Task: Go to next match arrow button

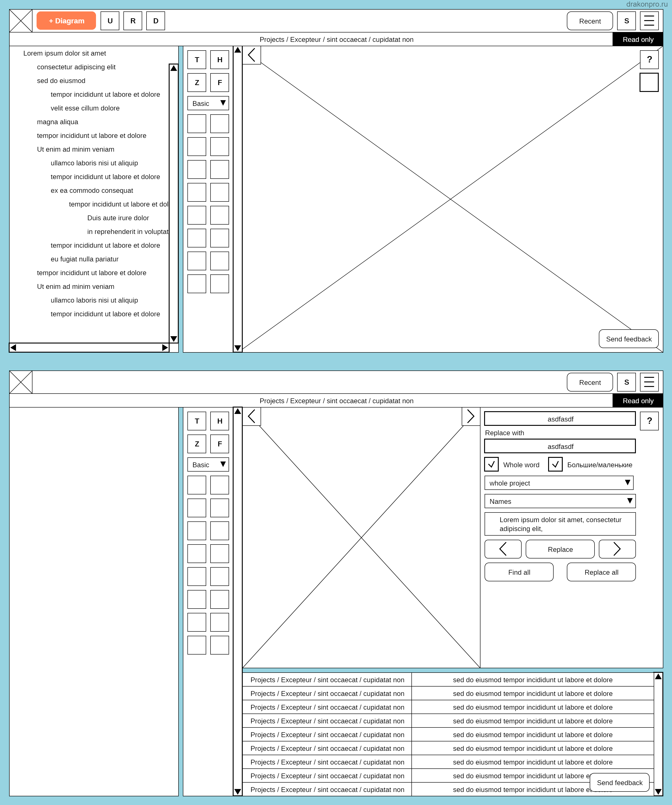Action: coord(617,549)
